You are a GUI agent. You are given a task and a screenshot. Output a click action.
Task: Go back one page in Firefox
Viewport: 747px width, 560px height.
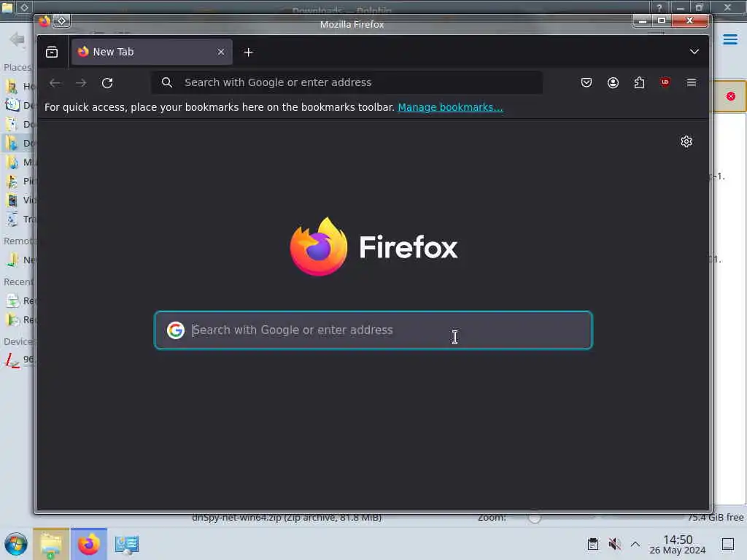(x=55, y=83)
